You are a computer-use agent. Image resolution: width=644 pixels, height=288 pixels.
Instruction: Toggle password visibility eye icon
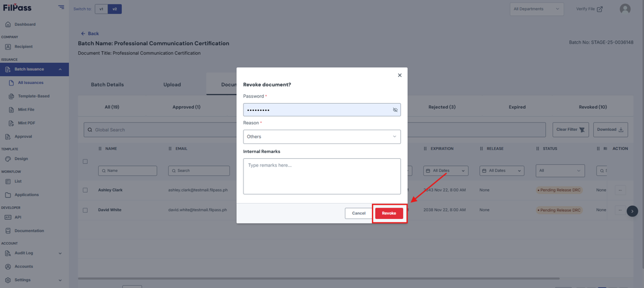(x=395, y=110)
